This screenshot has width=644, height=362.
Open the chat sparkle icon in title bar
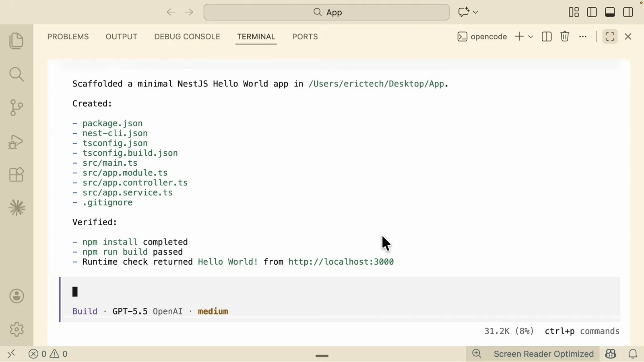464,12
